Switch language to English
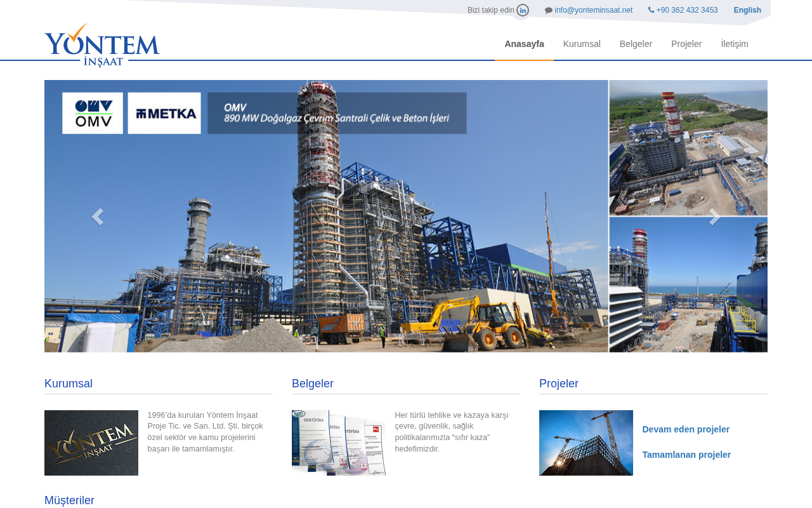 (747, 10)
